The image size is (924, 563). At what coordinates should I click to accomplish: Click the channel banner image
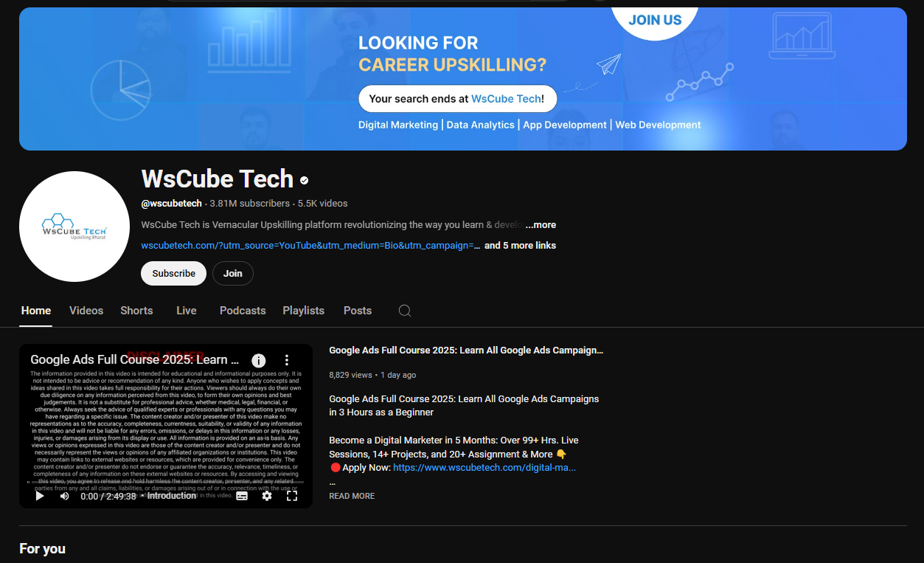[x=463, y=79]
